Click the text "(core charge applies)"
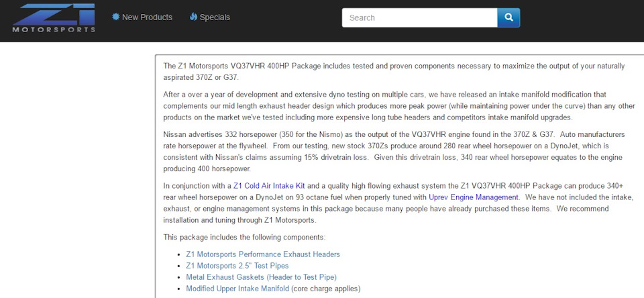This screenshot has width=644, height=298. pos(326,289)
